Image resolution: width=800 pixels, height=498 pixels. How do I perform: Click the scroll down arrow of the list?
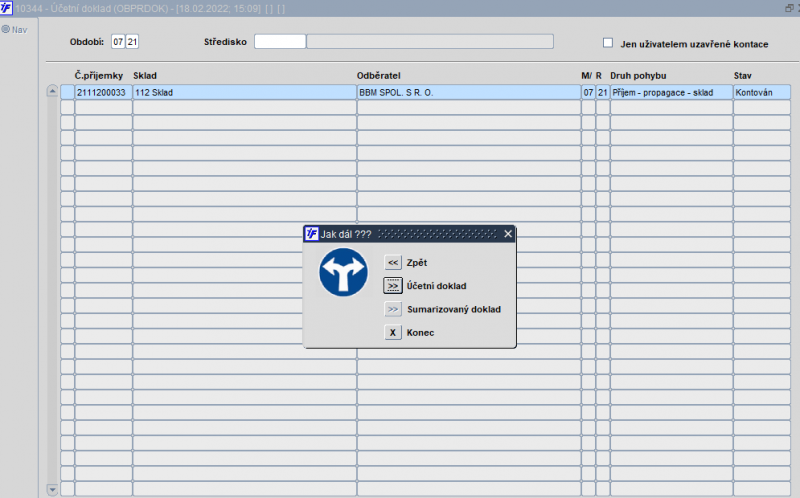click(52, 489)
